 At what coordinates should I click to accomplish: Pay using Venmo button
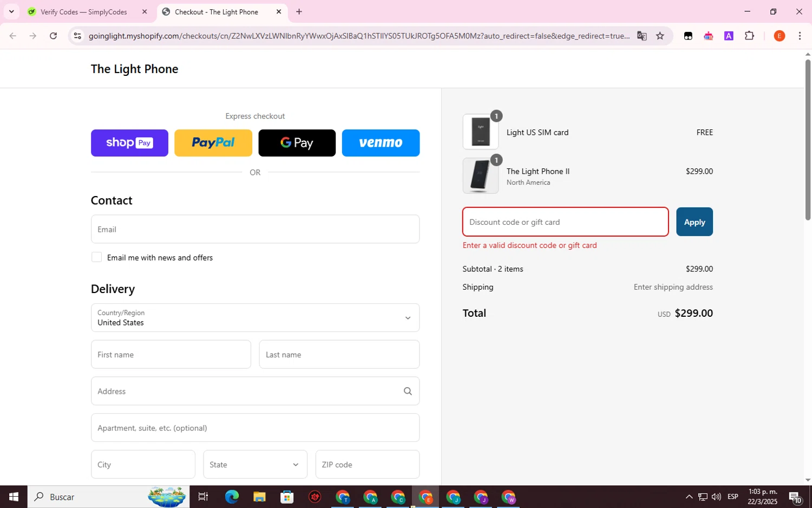pos(381,143)
